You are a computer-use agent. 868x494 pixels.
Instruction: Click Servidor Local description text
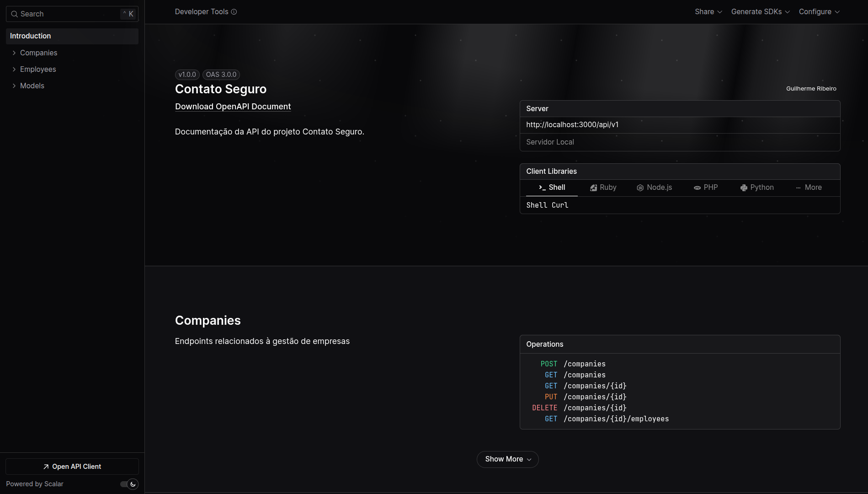[550, 142]
